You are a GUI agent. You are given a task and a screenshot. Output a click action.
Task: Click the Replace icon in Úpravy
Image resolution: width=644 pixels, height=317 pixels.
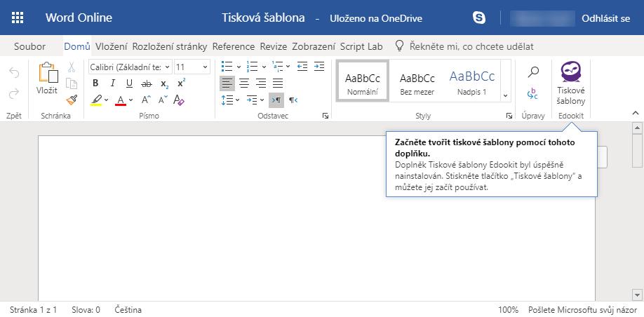(x=532, y=93)
